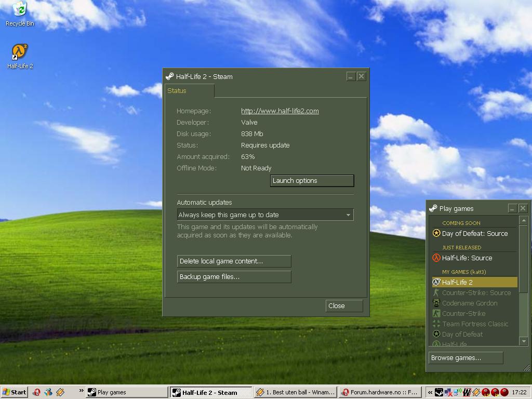Click the Steam tray icon
532x399 pixels.
click(439, 392)
